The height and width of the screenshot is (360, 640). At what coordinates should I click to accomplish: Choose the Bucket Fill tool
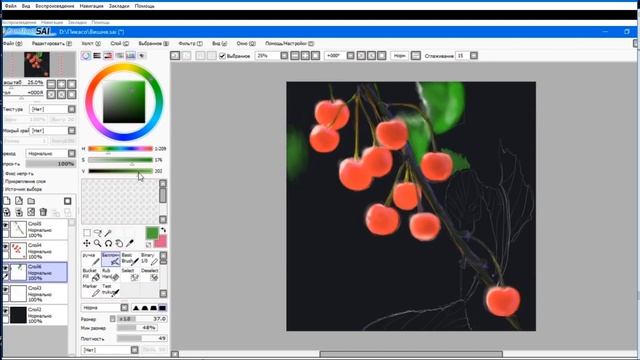click(x=91, y=275)
